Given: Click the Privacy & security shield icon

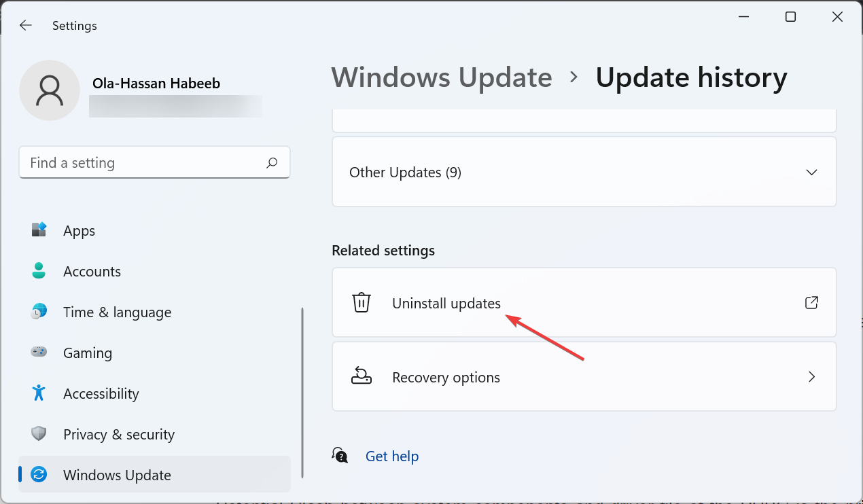Looking at the screenshot, I should 39,434.
